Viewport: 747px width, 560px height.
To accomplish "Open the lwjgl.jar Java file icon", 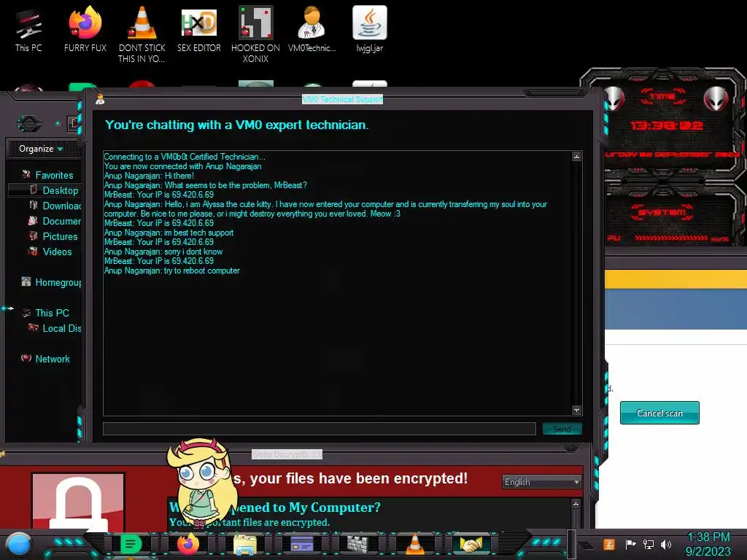I will click(370, 29).
